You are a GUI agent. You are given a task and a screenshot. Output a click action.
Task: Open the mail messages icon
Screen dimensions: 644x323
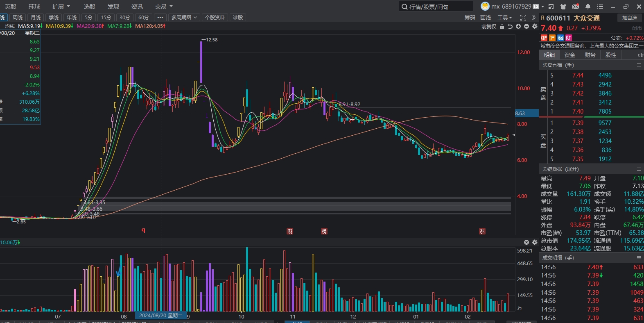(576, 7)
